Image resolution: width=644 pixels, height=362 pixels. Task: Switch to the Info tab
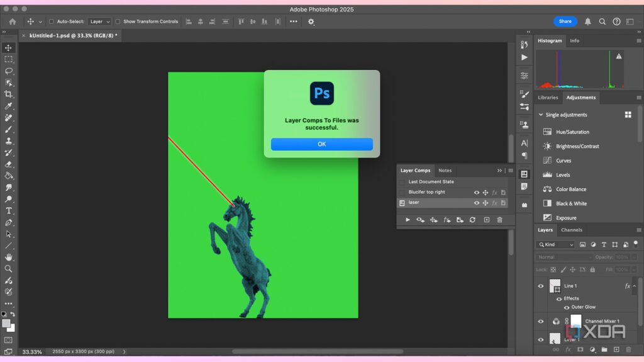tap(575, 41)
